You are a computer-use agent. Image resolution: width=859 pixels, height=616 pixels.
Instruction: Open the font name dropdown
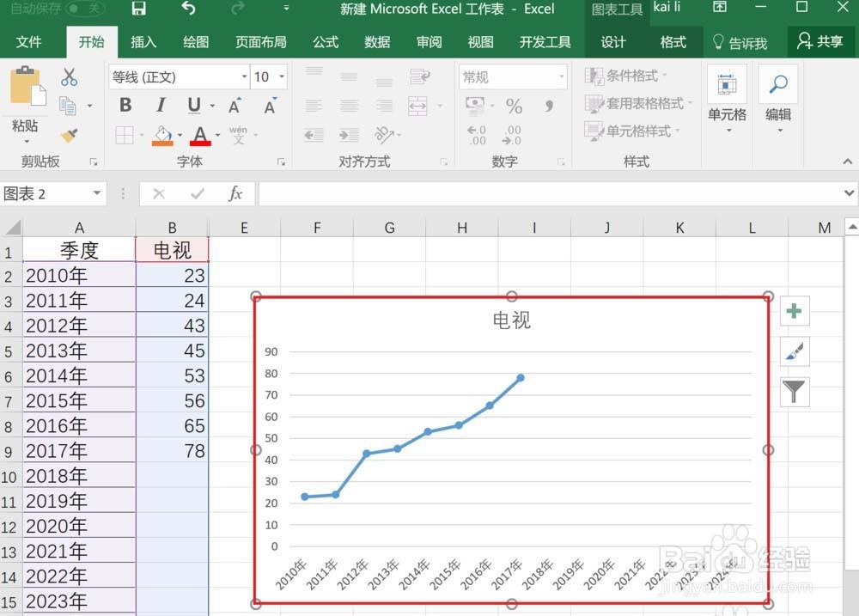[244, 76]
